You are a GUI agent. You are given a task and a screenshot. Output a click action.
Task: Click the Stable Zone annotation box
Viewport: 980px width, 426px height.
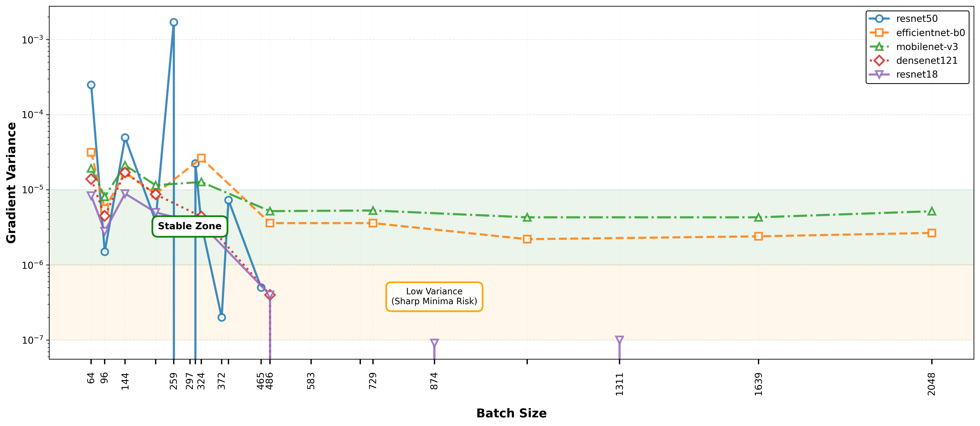pyautogui.click(x=189, y=227)
